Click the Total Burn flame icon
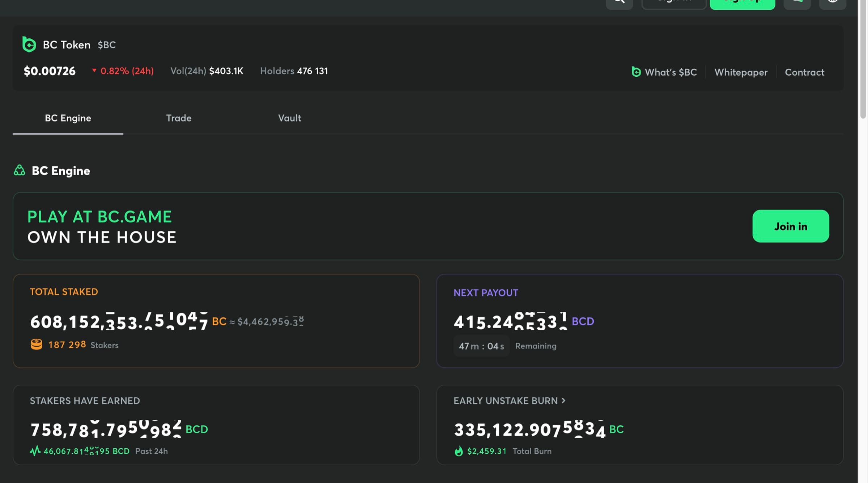Image resolution: width=868 pixels, height=483 pixels. pos(459,451)
